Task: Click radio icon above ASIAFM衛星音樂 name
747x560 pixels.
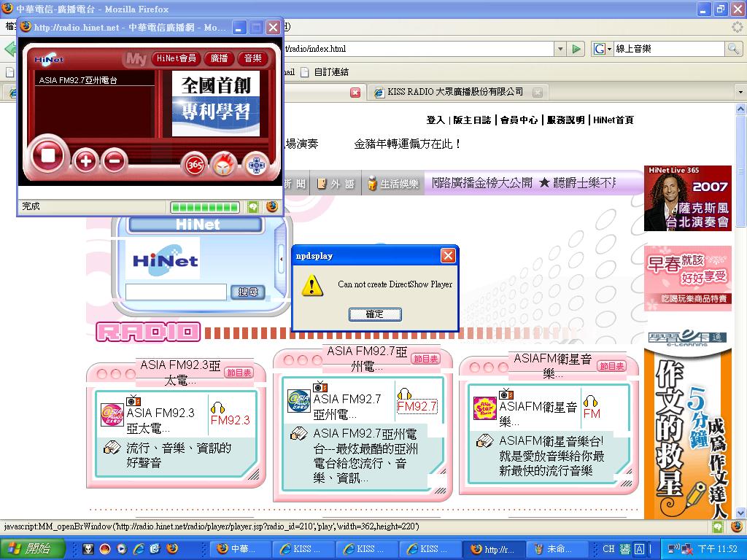Action: (506, 394)
